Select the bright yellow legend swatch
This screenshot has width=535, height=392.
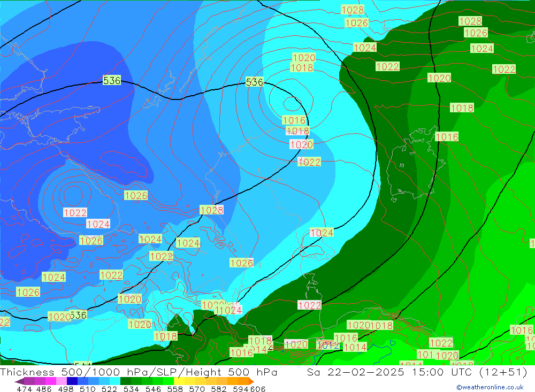pos(179,381)
